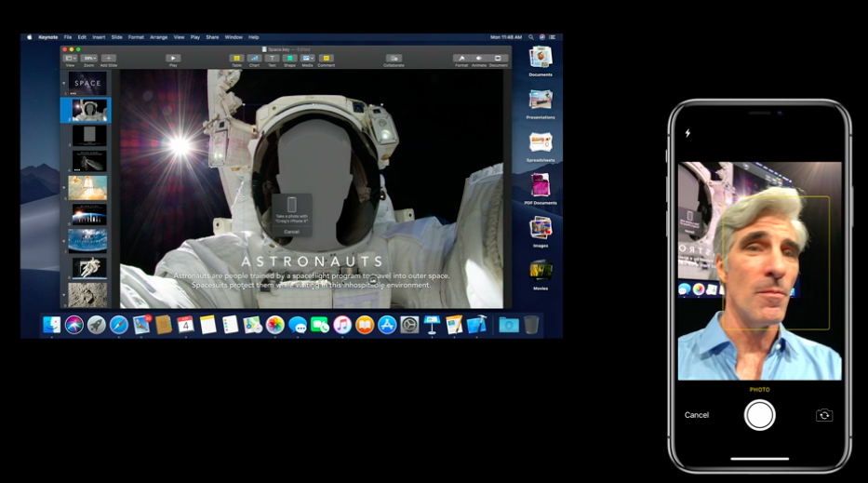Open Finder from the Dock
This screenshot has height=483, width=868.
(51, 325)
